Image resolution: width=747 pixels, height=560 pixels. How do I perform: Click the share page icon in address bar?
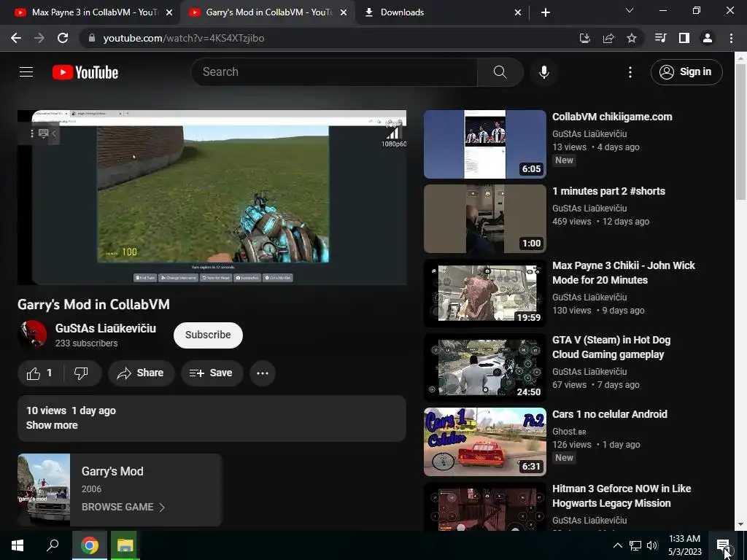pos(608,38)
